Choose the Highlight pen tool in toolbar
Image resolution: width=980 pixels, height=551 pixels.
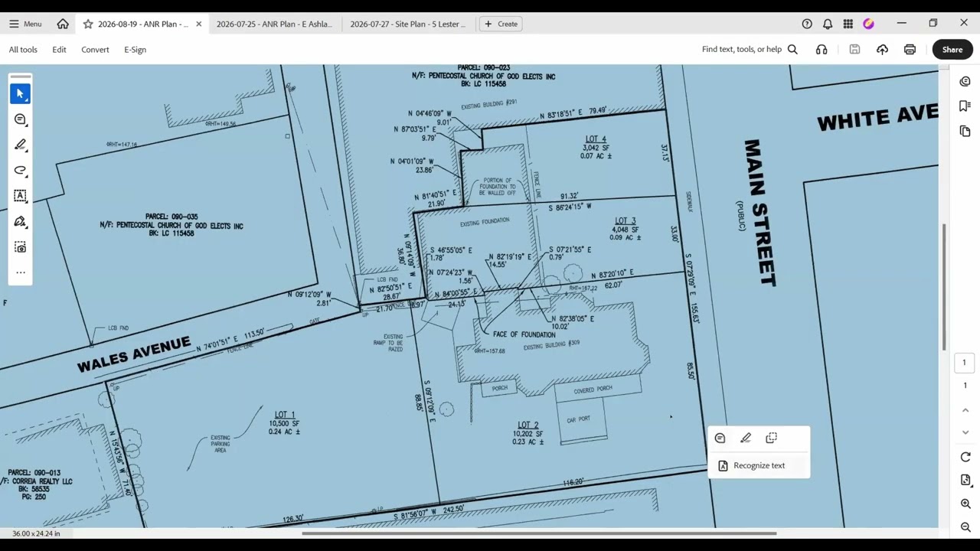point(20,145)
